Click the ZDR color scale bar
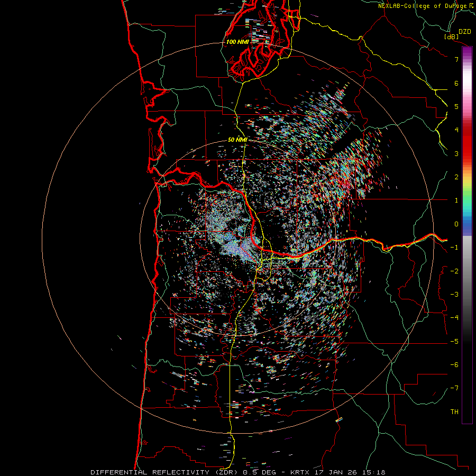Screen dimensions: 476x476 pyautogui.click(x=467, y=235)
